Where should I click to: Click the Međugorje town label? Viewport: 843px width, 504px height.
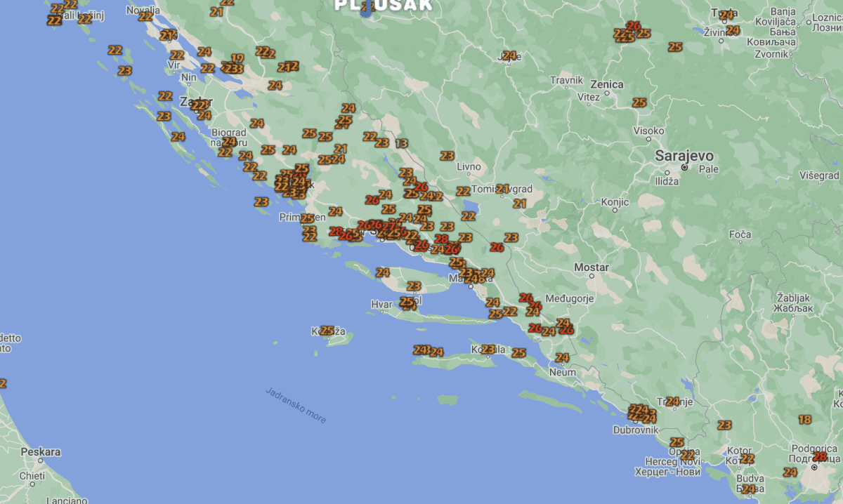coord(570,298)
